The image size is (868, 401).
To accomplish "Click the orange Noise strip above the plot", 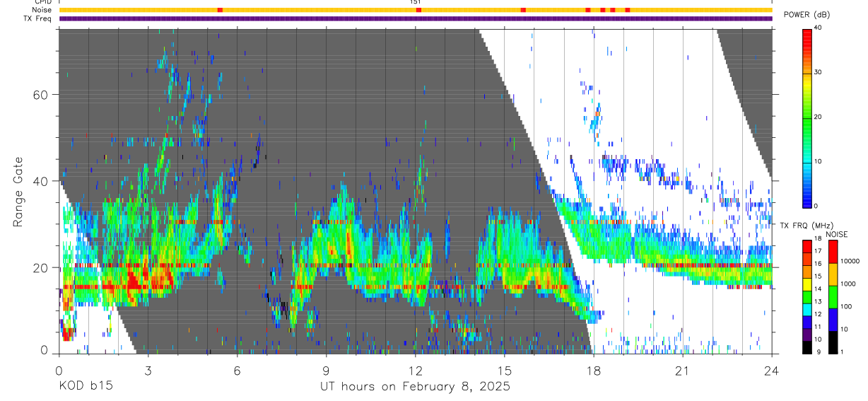I will tap(416, 10).
